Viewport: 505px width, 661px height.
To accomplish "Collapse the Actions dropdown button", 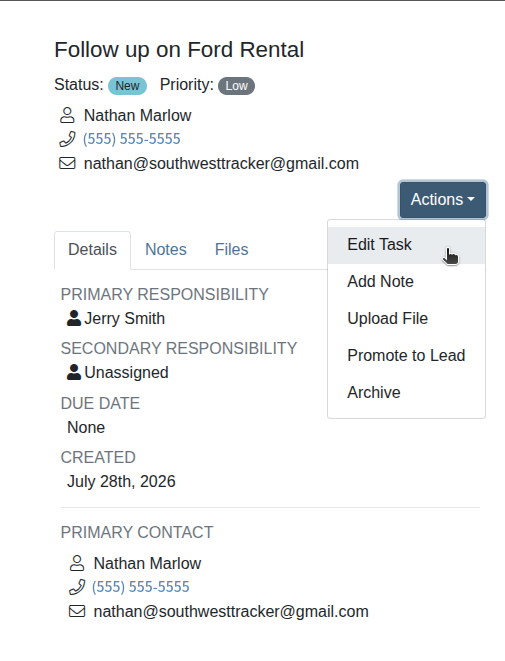I will click(x=443, y=200).
